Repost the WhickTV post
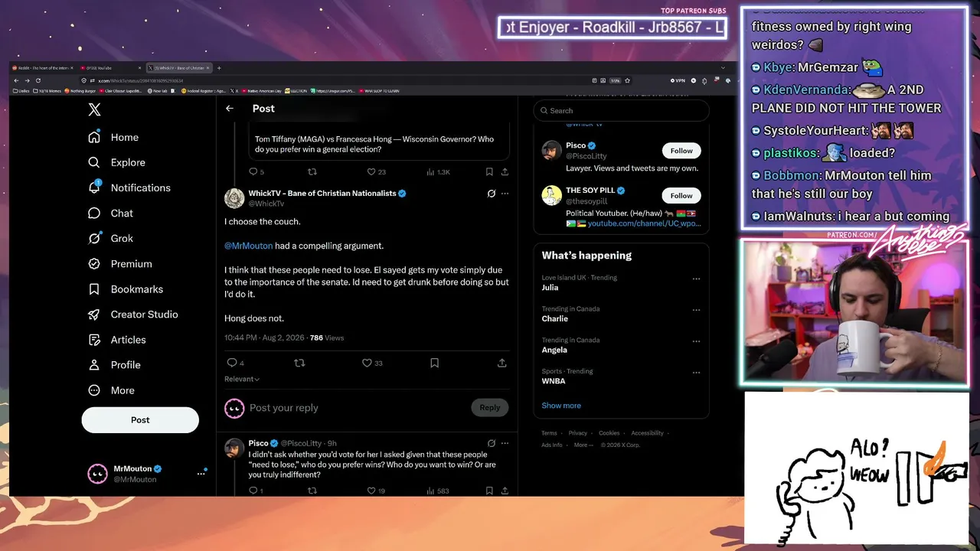The width and height of the screenshot is (980, 551). pos(299,363)
